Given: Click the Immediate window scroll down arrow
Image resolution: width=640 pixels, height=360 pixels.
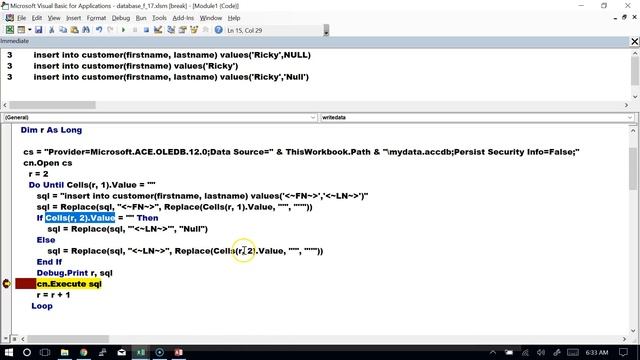Looking at the screenshot, I should (x=635, y=96).
